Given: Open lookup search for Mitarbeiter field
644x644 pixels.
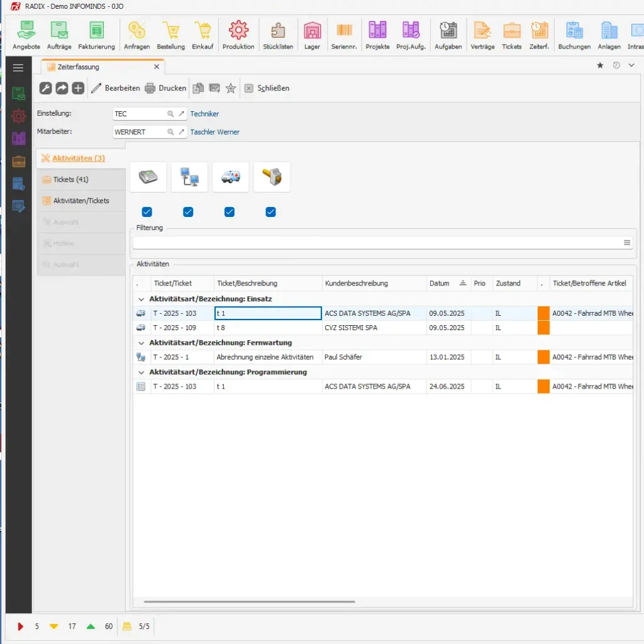Looking at the screenshot, I should click(170, 132).
